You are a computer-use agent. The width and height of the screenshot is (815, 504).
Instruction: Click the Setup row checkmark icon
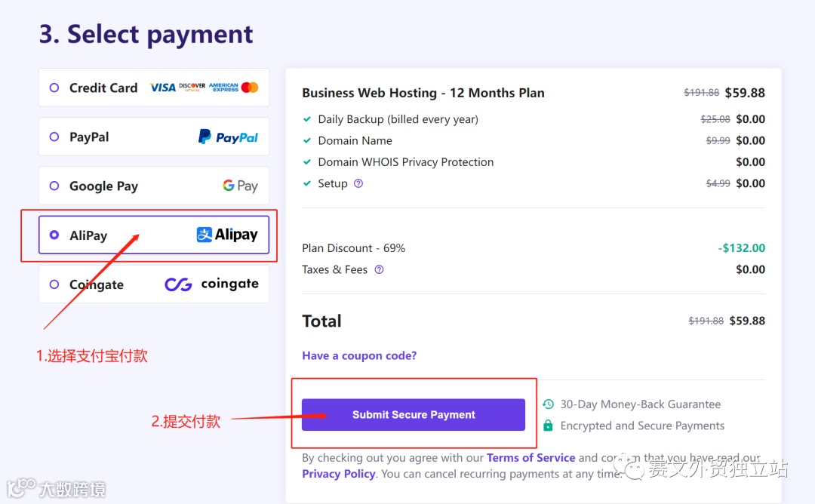tap(306, 183)
